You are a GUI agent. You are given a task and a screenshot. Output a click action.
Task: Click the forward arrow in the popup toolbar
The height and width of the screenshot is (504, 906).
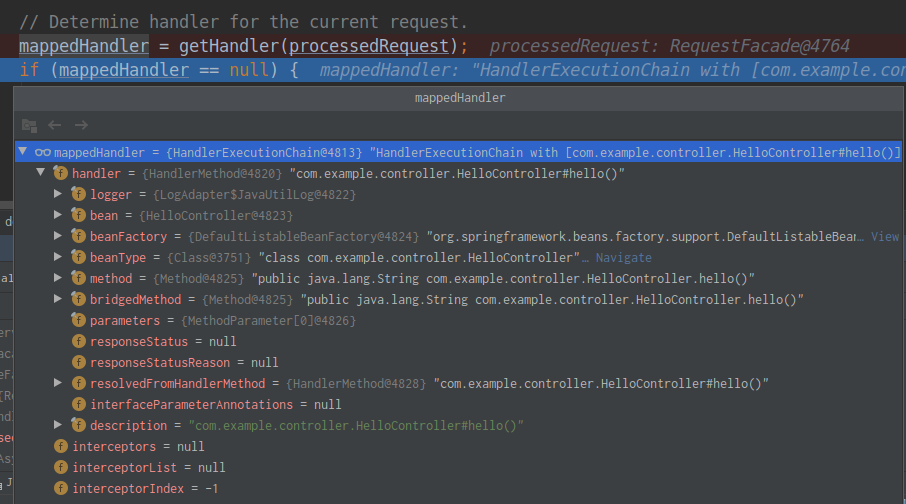[x=81, y=125]
